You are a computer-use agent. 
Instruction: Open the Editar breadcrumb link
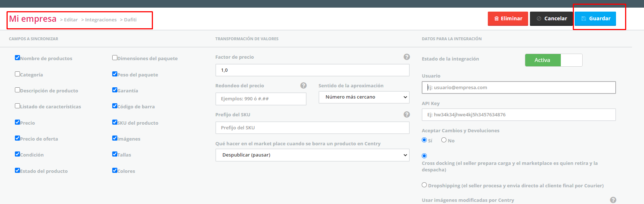[x=71, y=20]
